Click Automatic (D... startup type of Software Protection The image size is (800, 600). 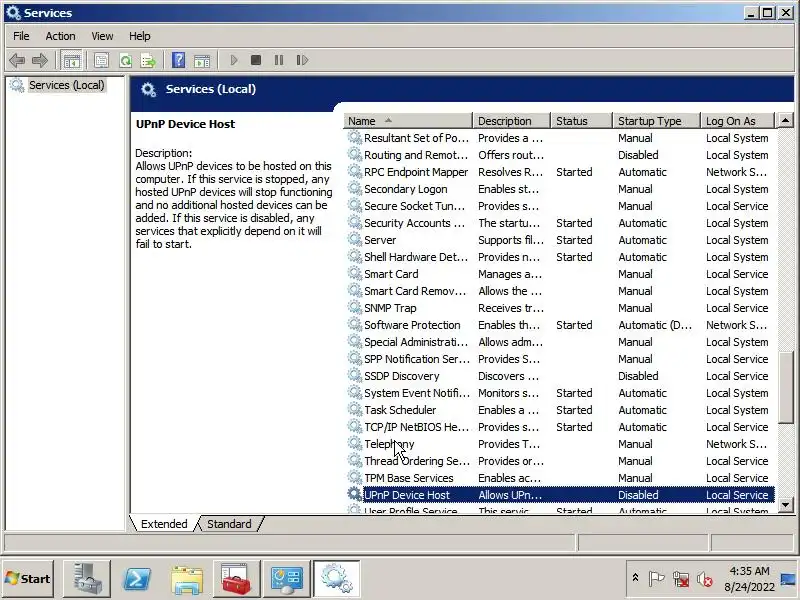click(x=655, y=325)
